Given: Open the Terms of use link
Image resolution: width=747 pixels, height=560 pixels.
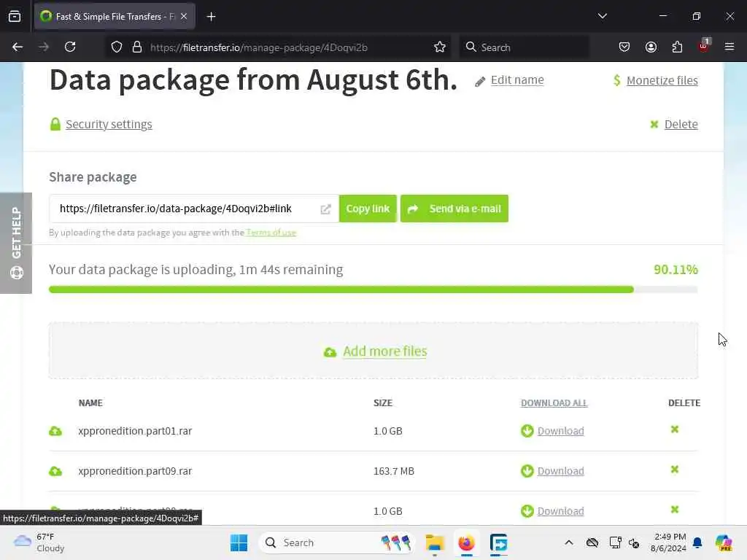Looking at the screenshot, I should click(271, 233).
